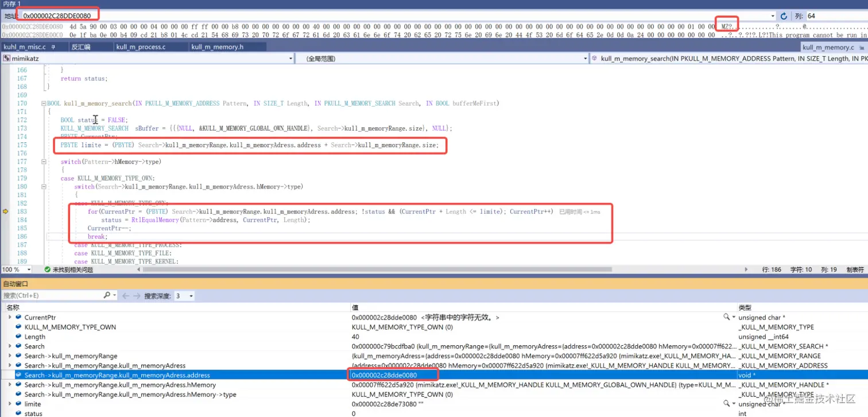Click the Length value 40
The width and height of the screenshot is (868, 417).
tap(355, 337)
